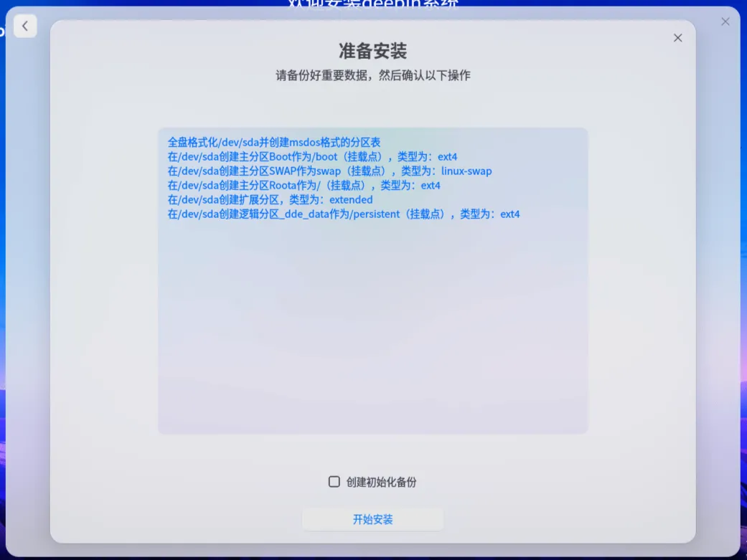Click the operations summary panel

click(372, 323)
